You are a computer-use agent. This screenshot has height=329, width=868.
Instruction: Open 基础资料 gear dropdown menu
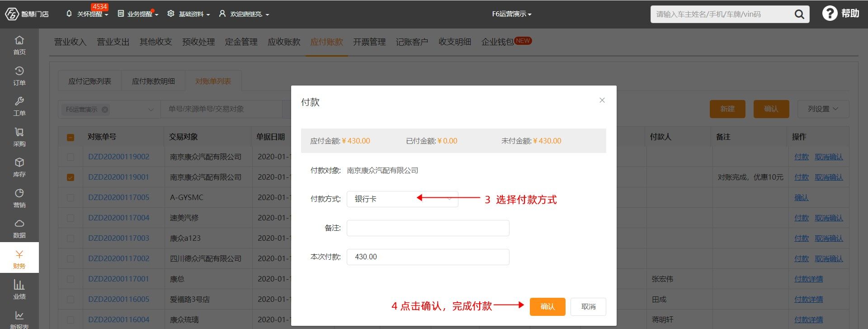click(189, 14)
